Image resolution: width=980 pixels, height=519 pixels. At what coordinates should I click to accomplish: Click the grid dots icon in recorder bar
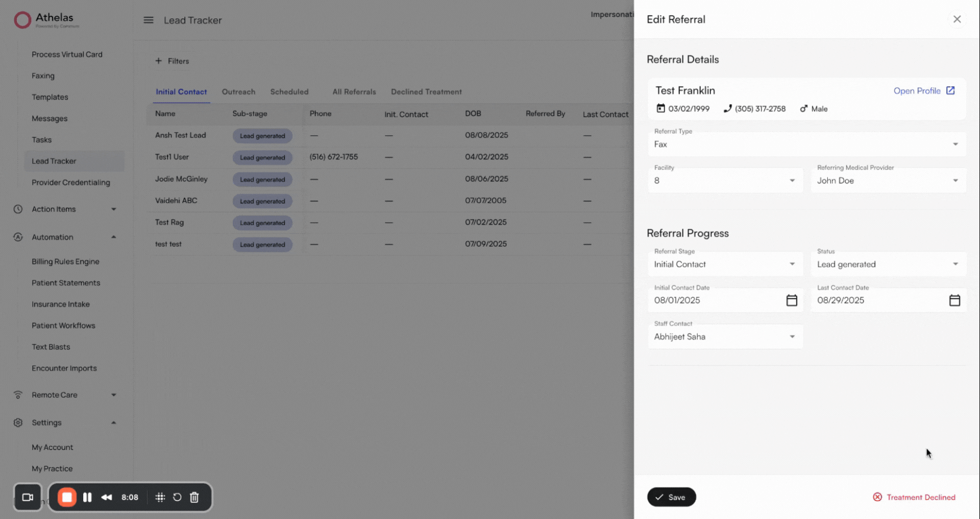160,497
